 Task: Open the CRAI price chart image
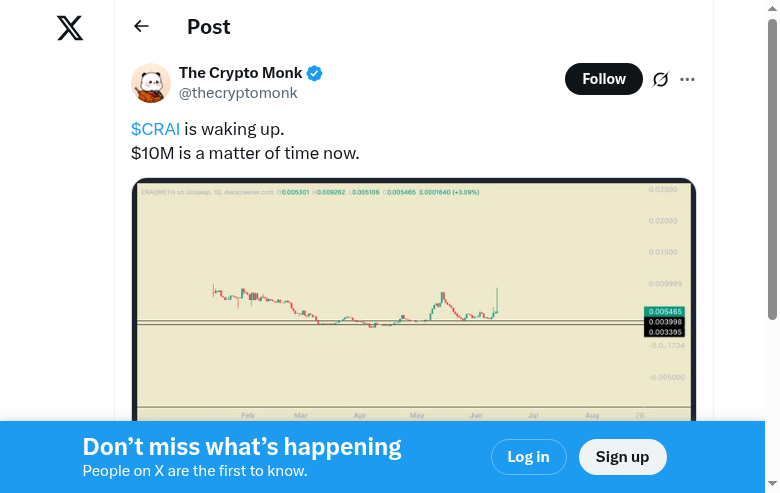413,299
